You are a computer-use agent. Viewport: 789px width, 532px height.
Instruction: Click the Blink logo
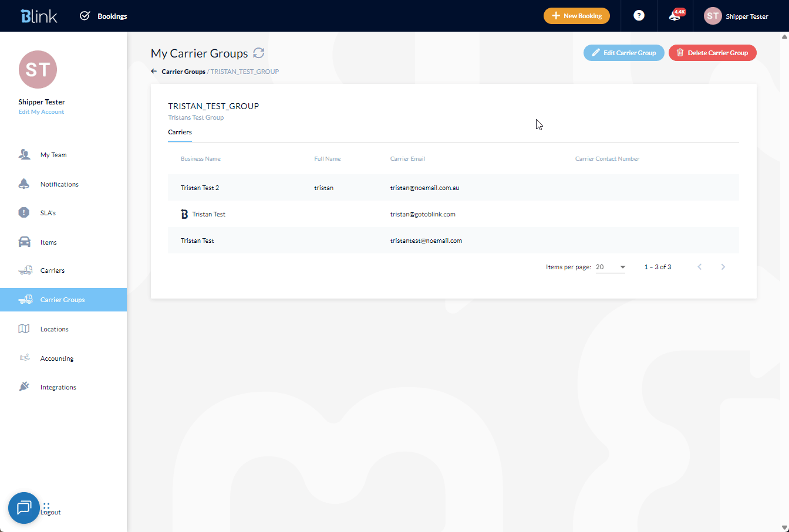(39, 16)
